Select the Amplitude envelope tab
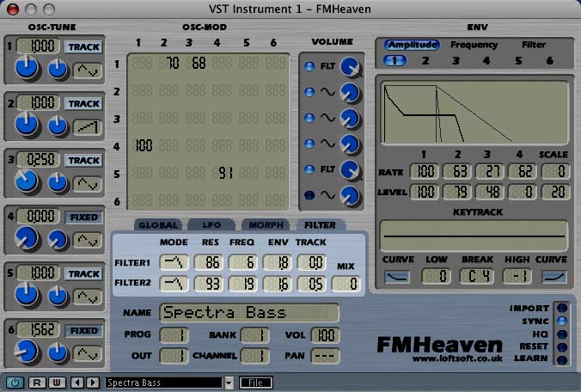The image size is (581, 392). click(412, 45)
